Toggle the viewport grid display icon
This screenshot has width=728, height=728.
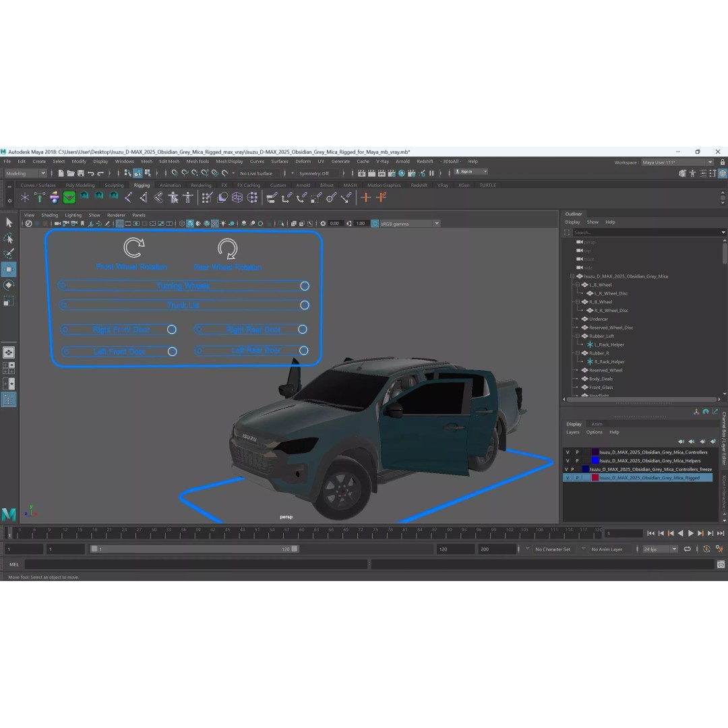[120, 224]
